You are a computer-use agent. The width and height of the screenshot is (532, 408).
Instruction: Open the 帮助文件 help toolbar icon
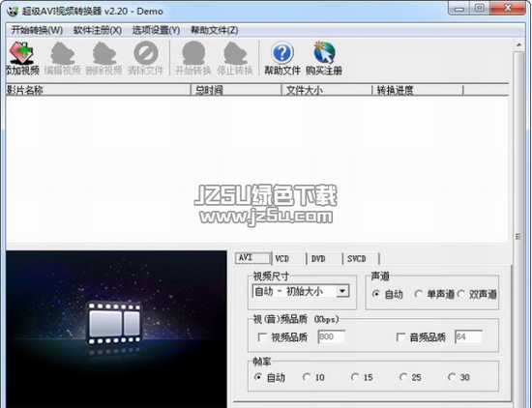tap(282, 58)
